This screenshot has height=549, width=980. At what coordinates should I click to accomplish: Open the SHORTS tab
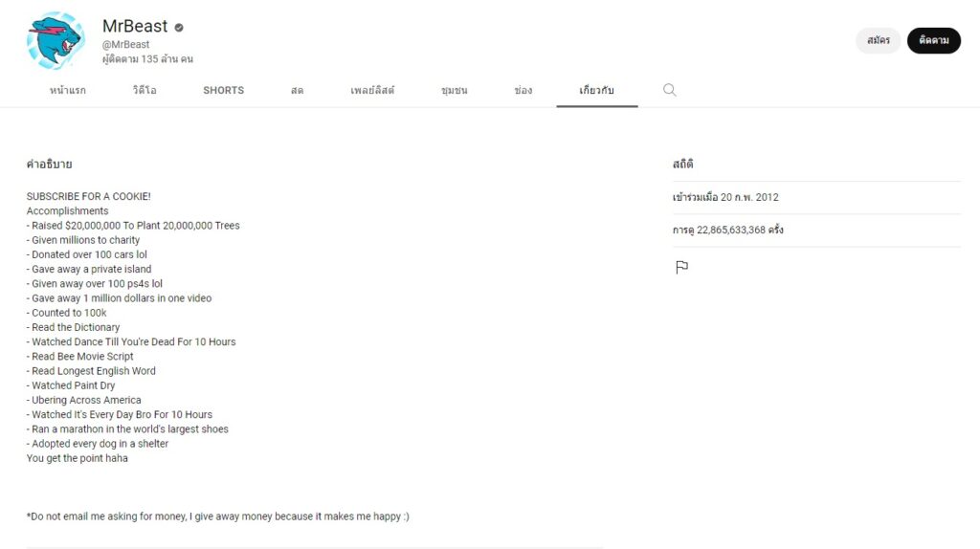[223, 91]
